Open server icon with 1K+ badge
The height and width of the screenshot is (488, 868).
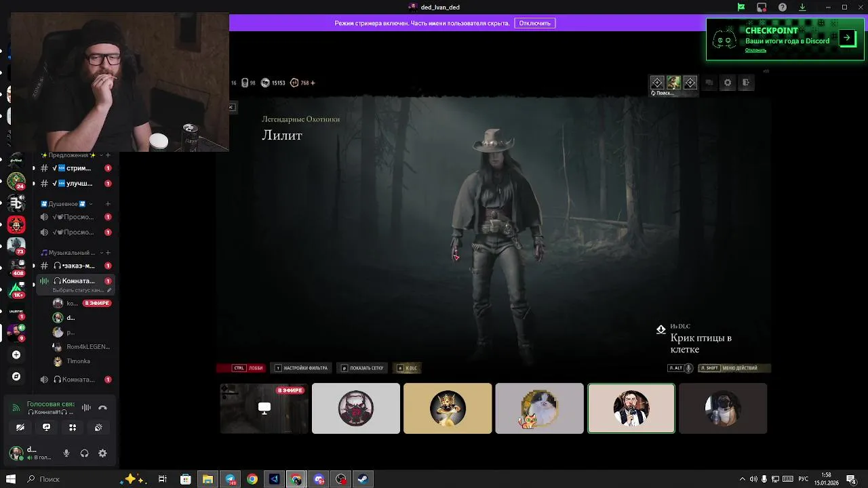pos(16,289)
